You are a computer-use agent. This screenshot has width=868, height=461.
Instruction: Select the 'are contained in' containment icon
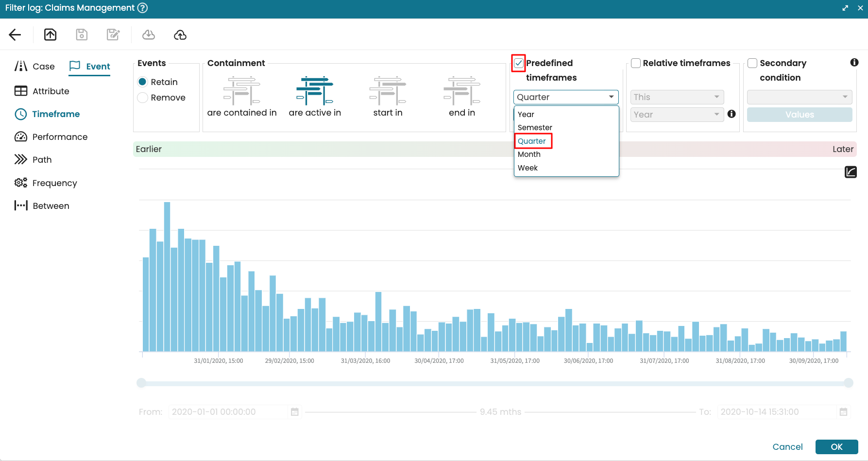coord(242,91)
